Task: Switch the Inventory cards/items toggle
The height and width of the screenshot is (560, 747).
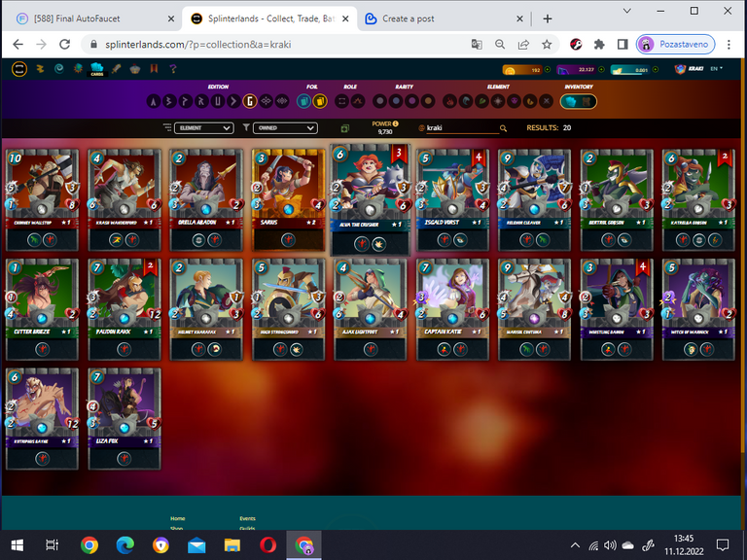Action: pos(579,101)
